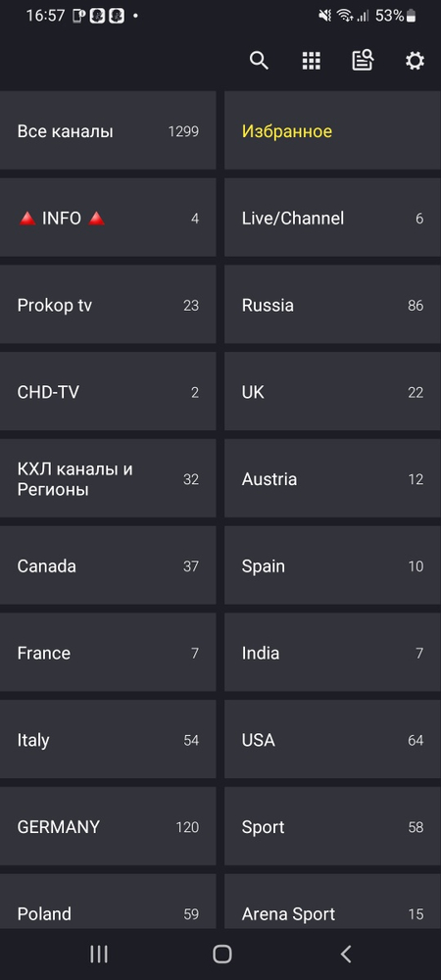Switch to grid view icon
Image resolution: width=441 pixels, height=980 pixels.
point(311,61)
